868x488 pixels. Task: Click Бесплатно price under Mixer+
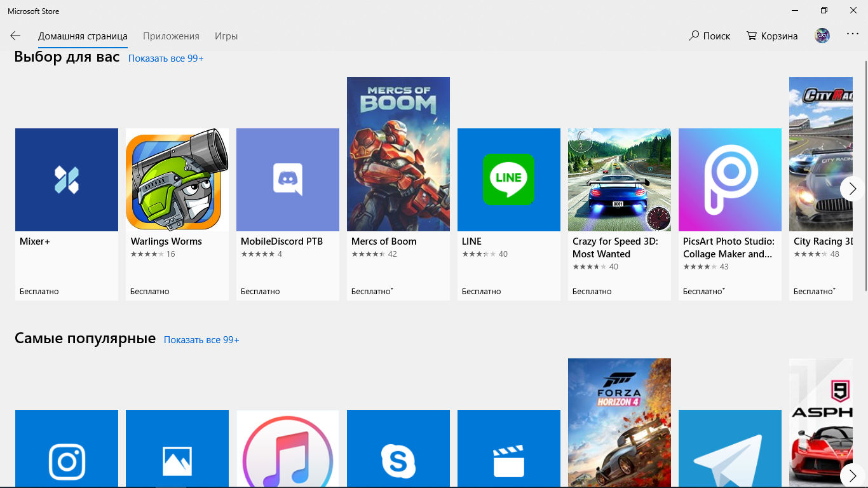pyautogui.click(x=39, y=292)
